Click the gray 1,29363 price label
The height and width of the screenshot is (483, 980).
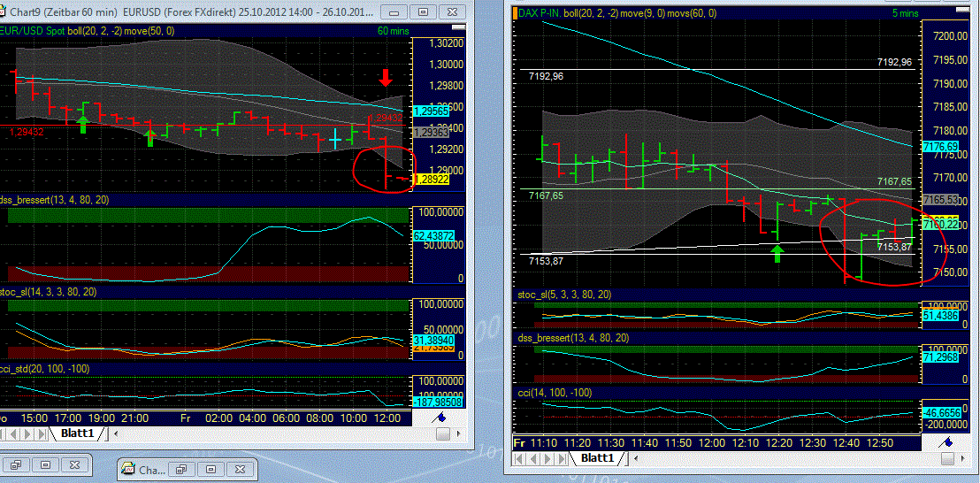(x=431, y=132)
